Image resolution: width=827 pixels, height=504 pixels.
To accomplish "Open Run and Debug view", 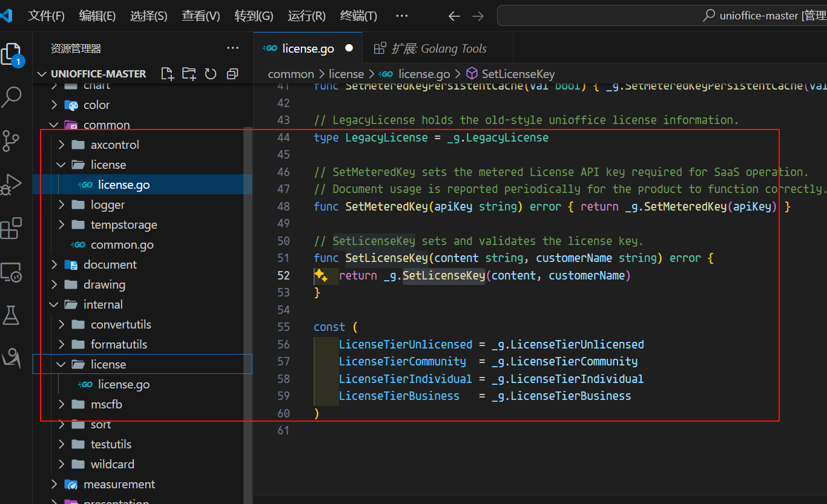I will point(12,184).
